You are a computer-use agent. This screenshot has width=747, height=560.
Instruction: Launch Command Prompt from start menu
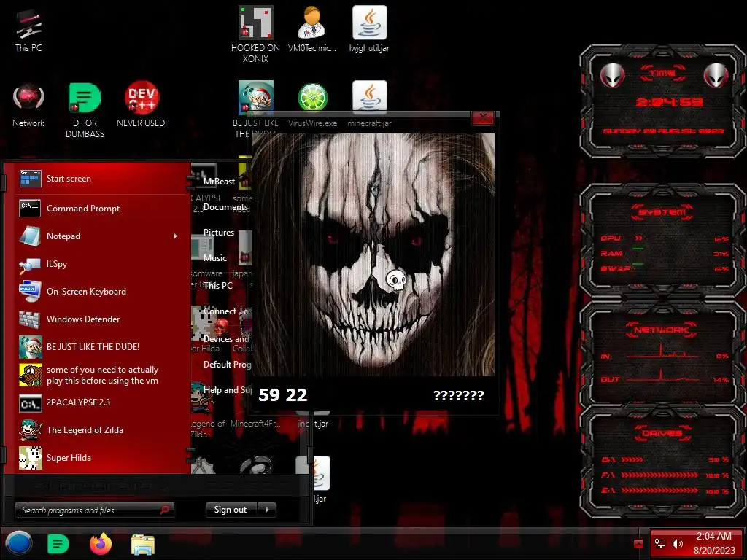pos(101,208)
